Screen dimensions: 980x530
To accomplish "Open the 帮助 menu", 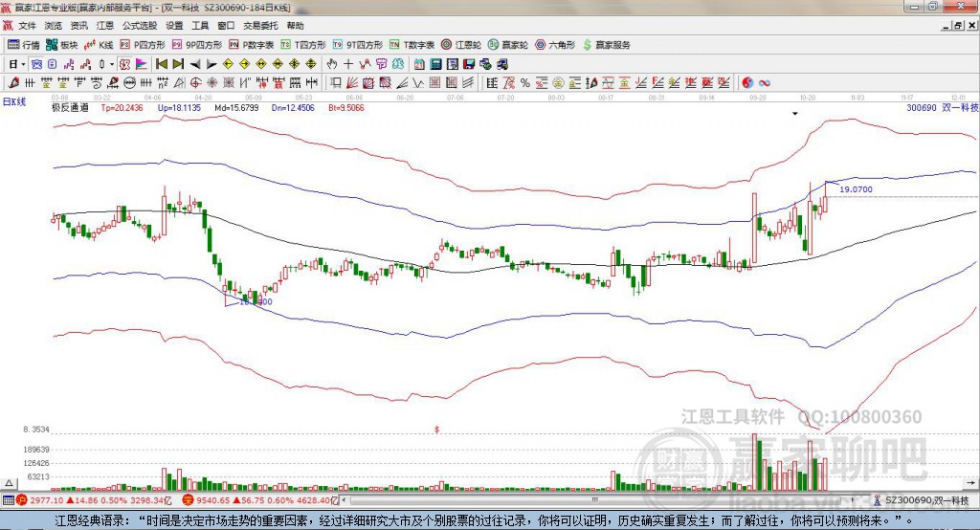I will click(295, 26).
